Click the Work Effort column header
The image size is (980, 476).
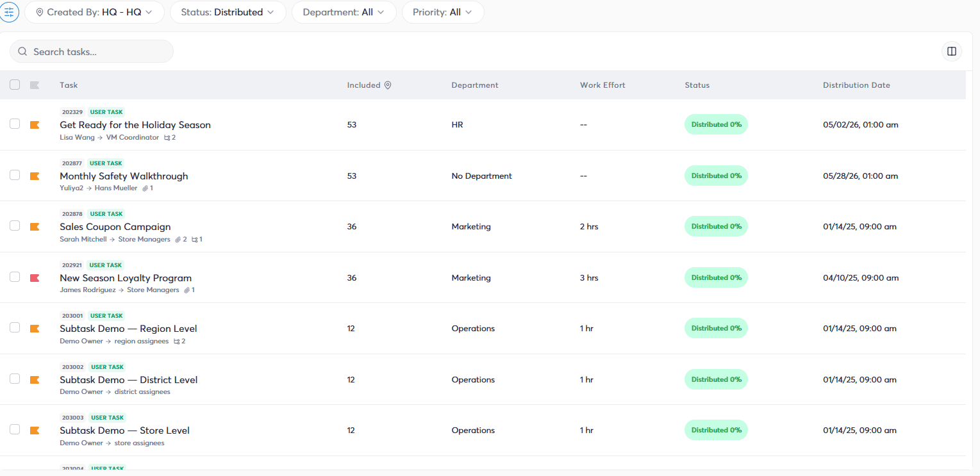602,85
